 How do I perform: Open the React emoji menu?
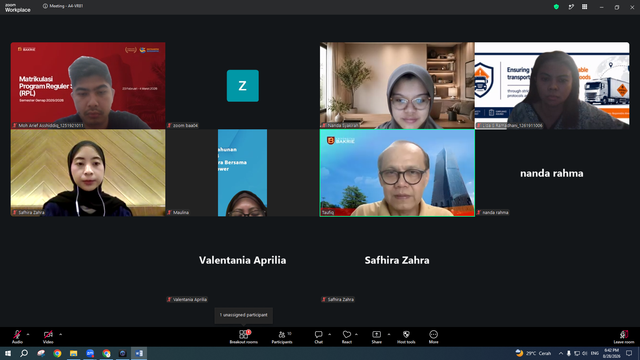coord(347,337)
